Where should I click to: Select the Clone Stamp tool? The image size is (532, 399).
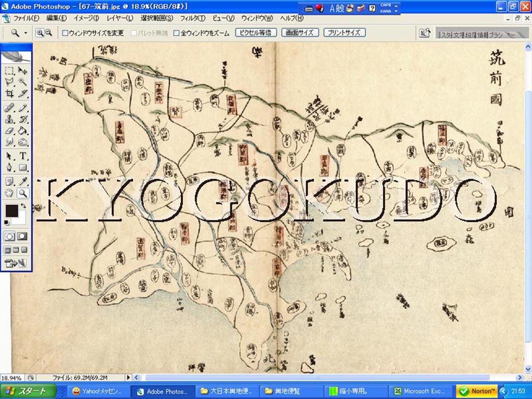coord(9,119)
